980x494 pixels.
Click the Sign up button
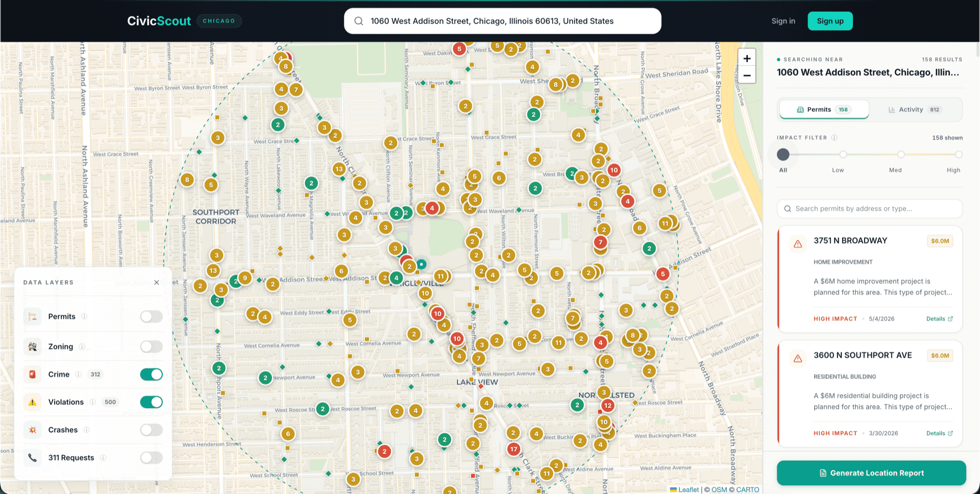[830, 21]
